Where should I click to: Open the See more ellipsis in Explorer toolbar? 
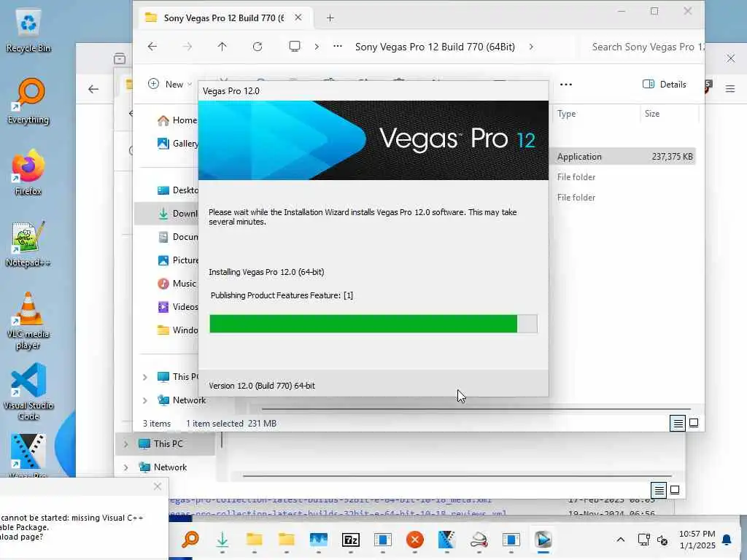pos(566,85)
